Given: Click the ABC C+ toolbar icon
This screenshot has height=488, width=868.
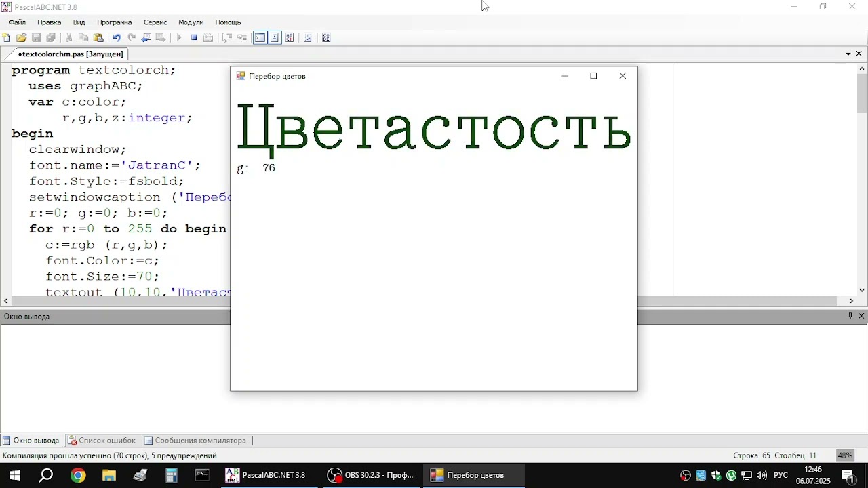Looking at the screenshot, I should point(290,38).
